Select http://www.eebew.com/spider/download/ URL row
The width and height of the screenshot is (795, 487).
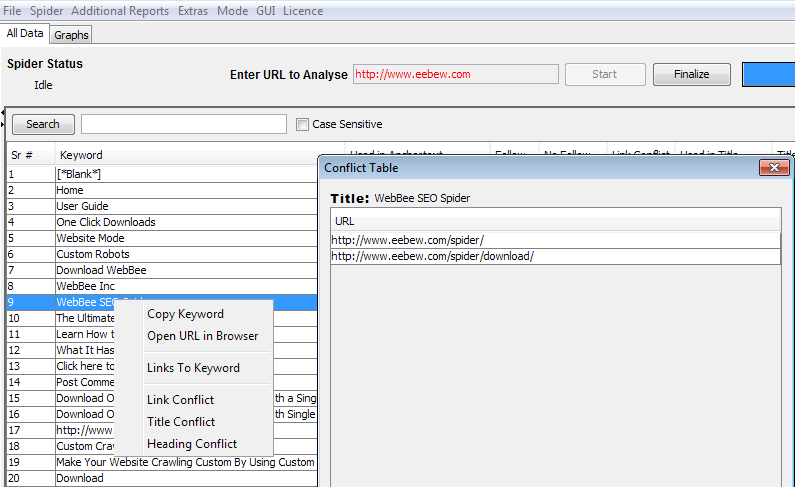[x=555, y=256]
